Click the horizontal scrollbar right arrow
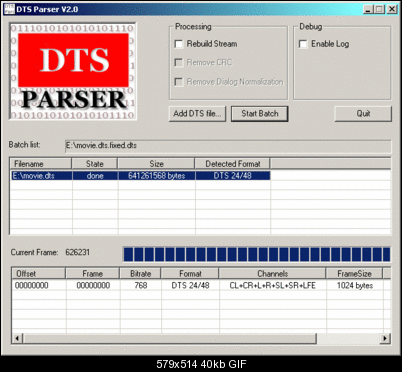The width and height of the screenshot is (402, 372). pyautogui.click(x=385, y=339)
